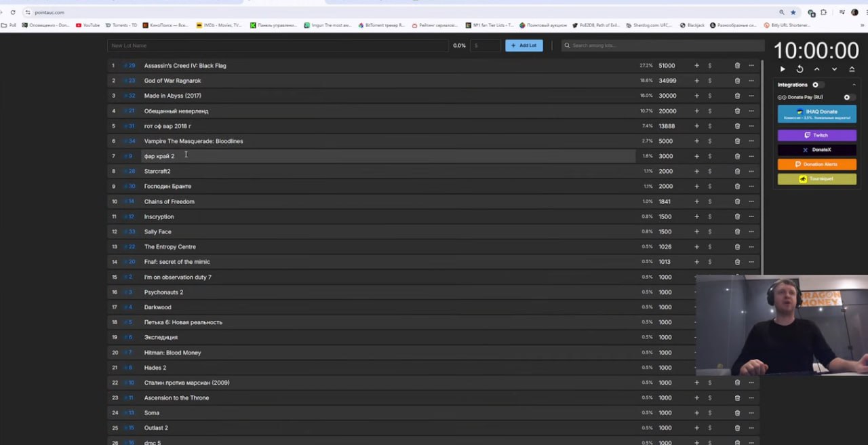868x445 pixels.
Task: Edit the lot name Darkwood
Action: tap(157, 307)
